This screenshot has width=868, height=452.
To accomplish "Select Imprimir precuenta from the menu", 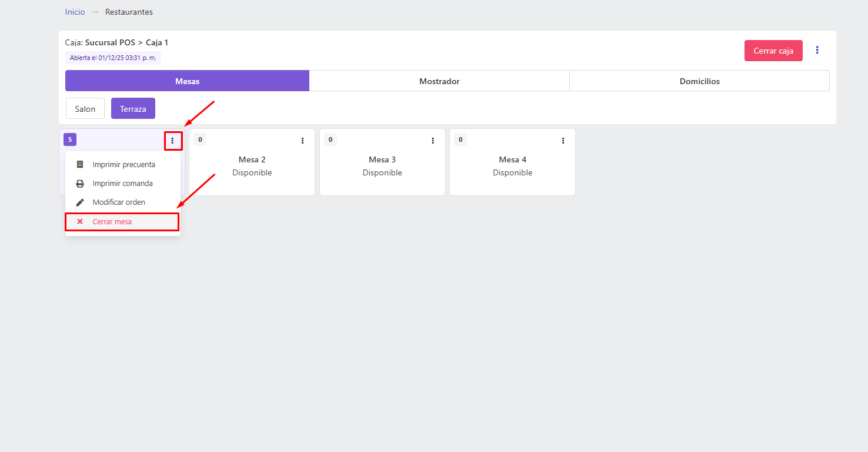I will 122,165.
